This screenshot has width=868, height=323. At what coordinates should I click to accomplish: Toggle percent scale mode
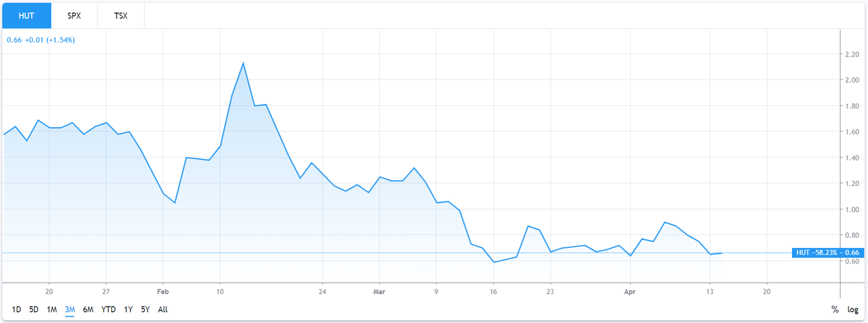(x=835, y=309)
